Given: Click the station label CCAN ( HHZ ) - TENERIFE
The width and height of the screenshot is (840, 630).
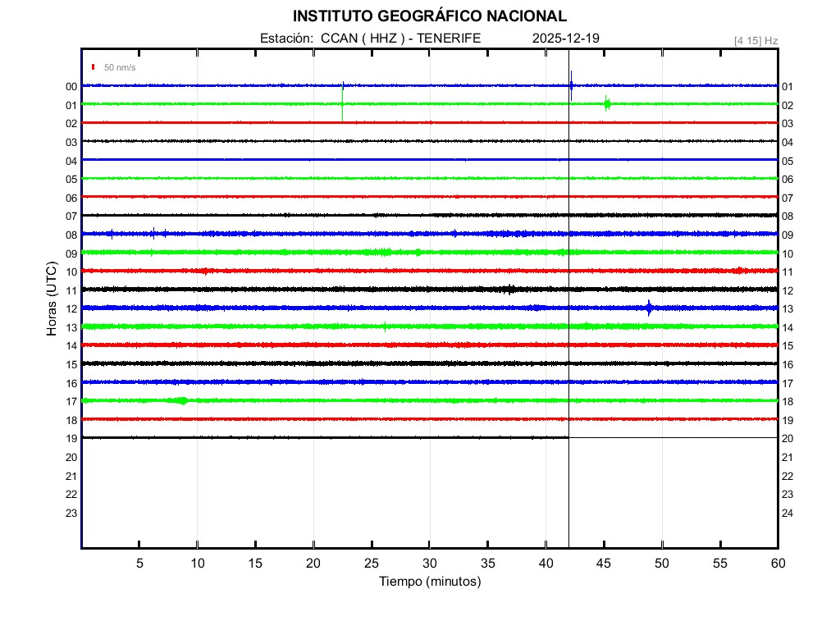Looking at the screenshot, I should click(401, 38).
